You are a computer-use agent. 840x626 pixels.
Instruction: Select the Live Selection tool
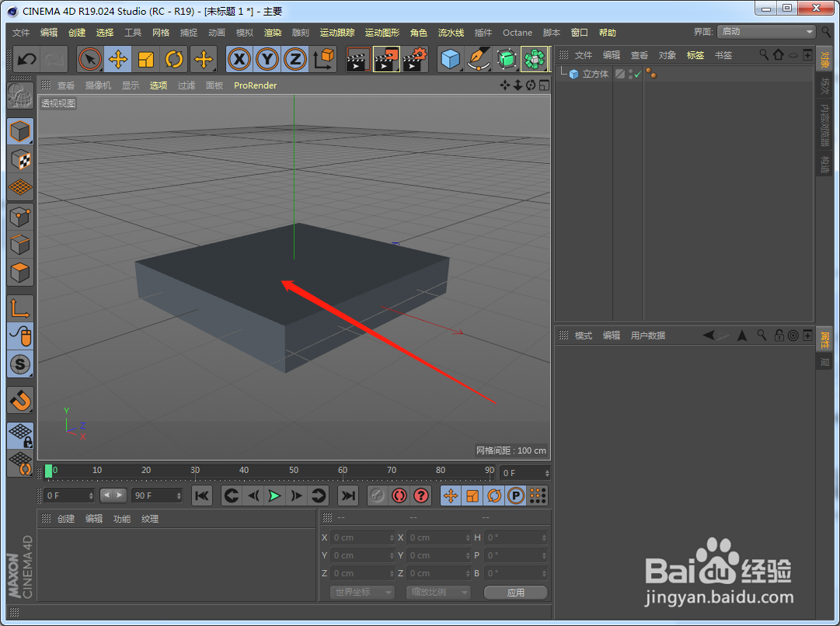pos(89,59)
